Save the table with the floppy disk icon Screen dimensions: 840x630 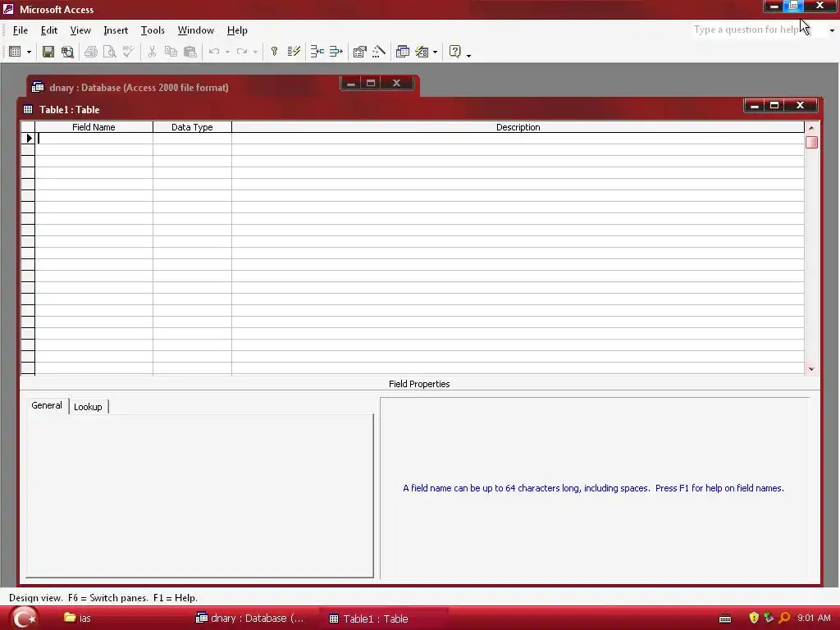[x=48, y=52]
